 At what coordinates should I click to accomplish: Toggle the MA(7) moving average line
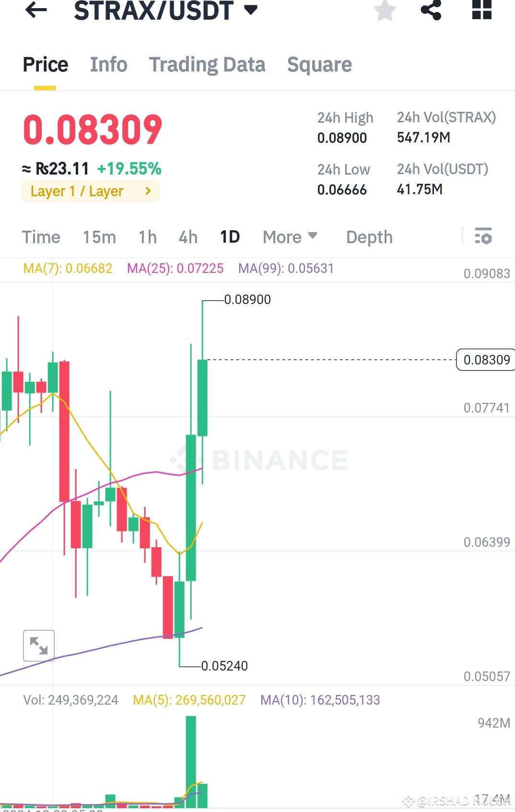point(67,269)
